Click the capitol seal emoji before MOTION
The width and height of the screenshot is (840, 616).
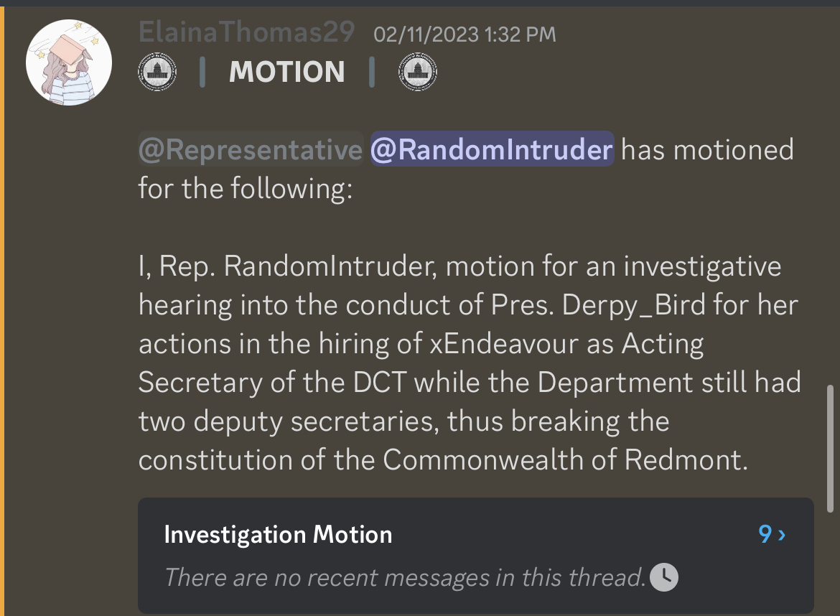pyautogui.click(x=157, y=71)
